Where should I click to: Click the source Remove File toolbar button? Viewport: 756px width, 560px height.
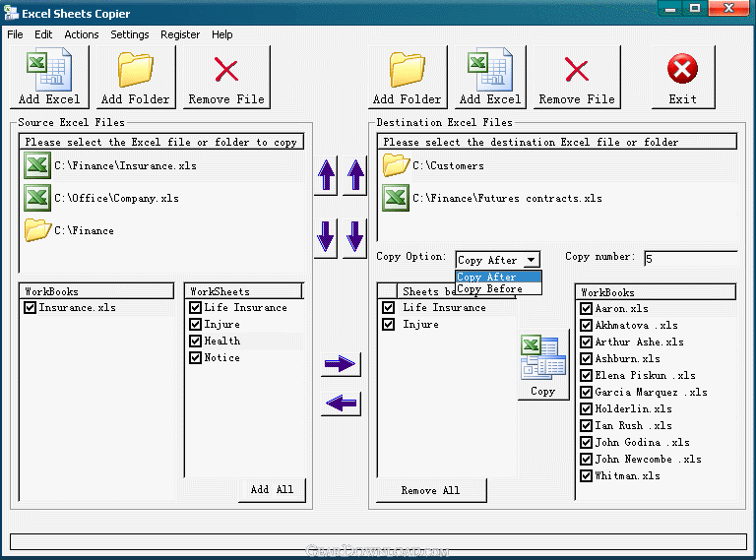pos(226,77)
